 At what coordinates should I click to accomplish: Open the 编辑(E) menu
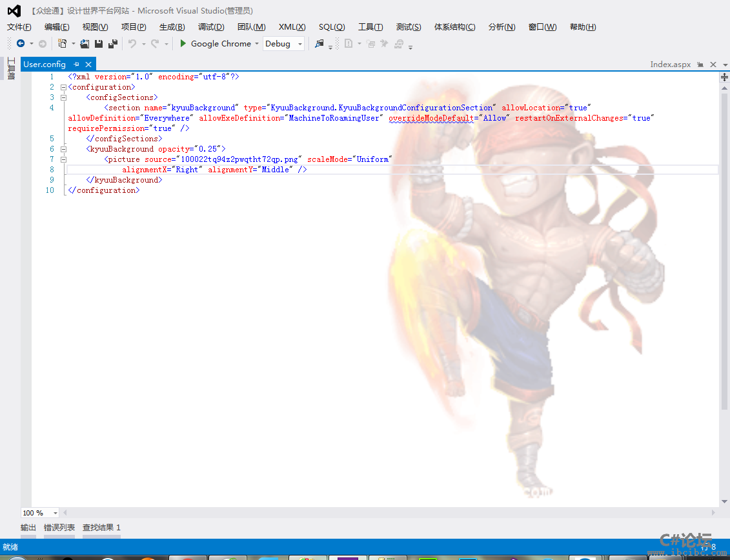tap(57, 27)
